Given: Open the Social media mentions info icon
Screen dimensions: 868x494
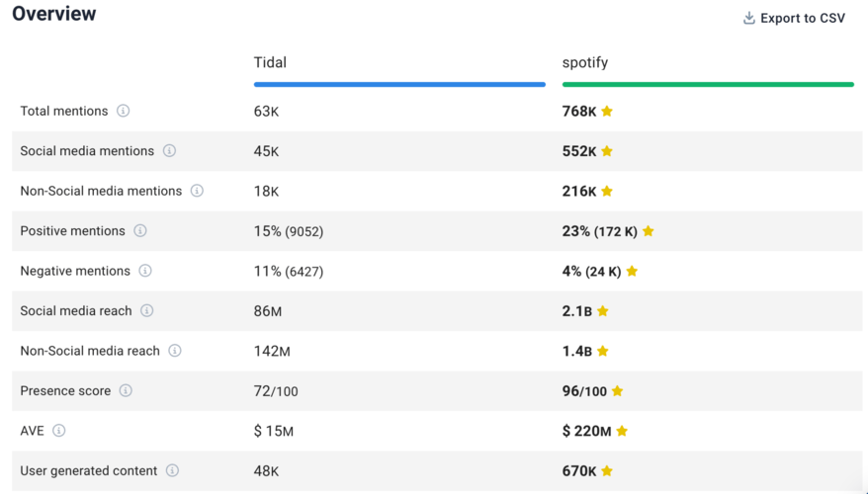Looking at the screenshot, I should tap(169, 151).
